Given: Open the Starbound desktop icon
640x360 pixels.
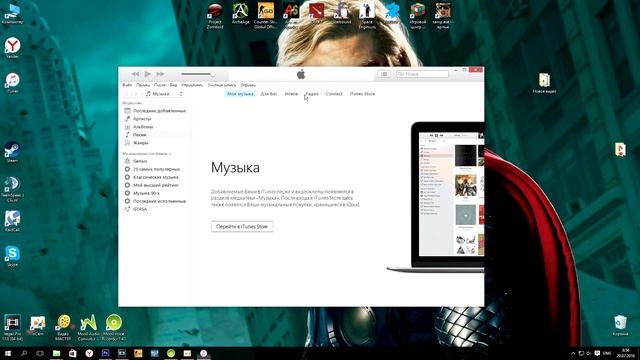Looking at the screenshot, I should 342,13.
